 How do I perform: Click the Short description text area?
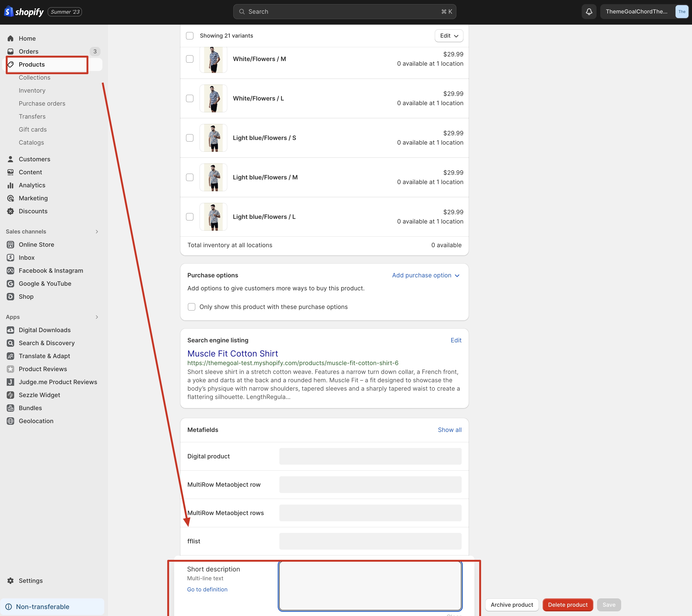coord(370,586)
